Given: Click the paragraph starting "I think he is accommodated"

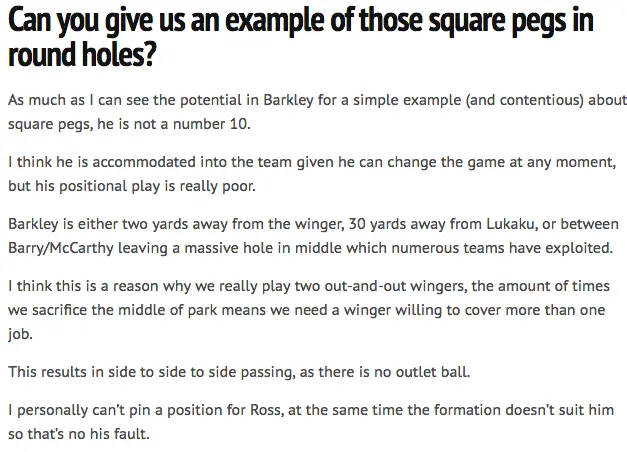Looking at the screenshot, I should [x=300, y=172].
